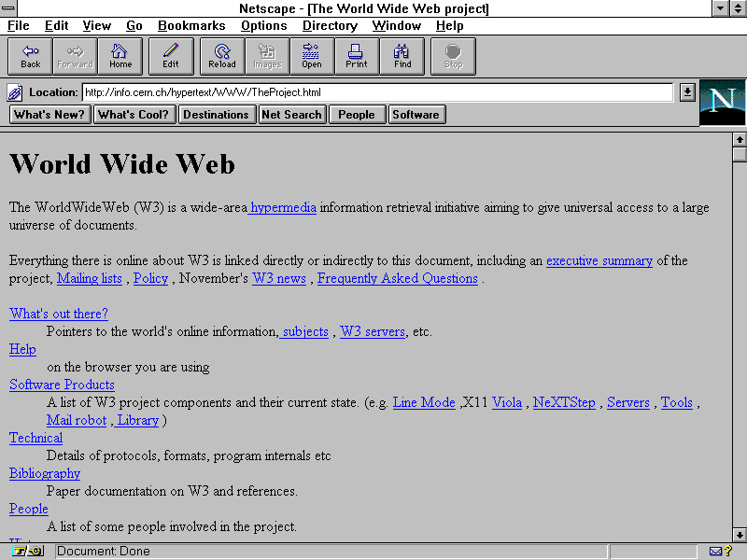
Task: Go back using the Back toolbar button
Action: [30, 57]
